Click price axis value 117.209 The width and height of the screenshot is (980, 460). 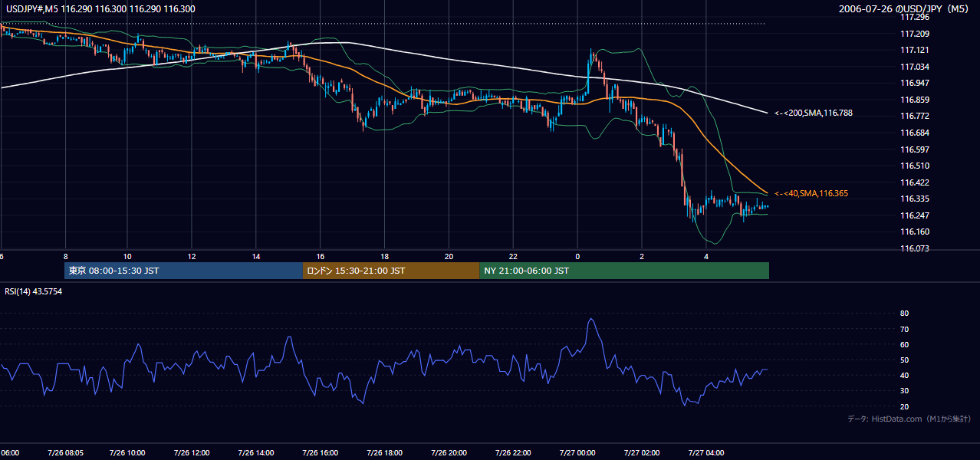pyautogui.click(x=916, y=34)
